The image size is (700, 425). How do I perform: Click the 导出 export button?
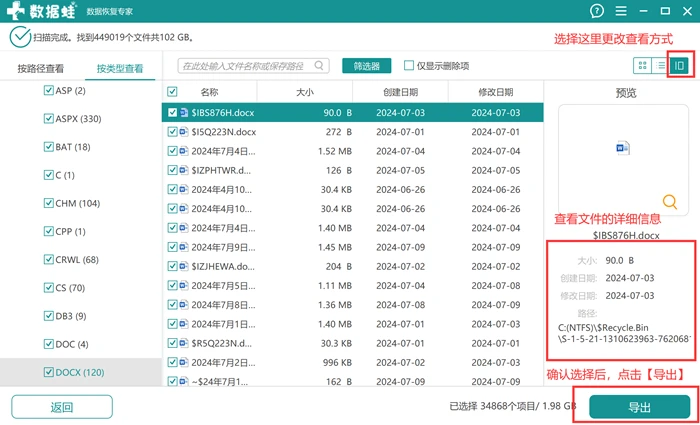639,407
